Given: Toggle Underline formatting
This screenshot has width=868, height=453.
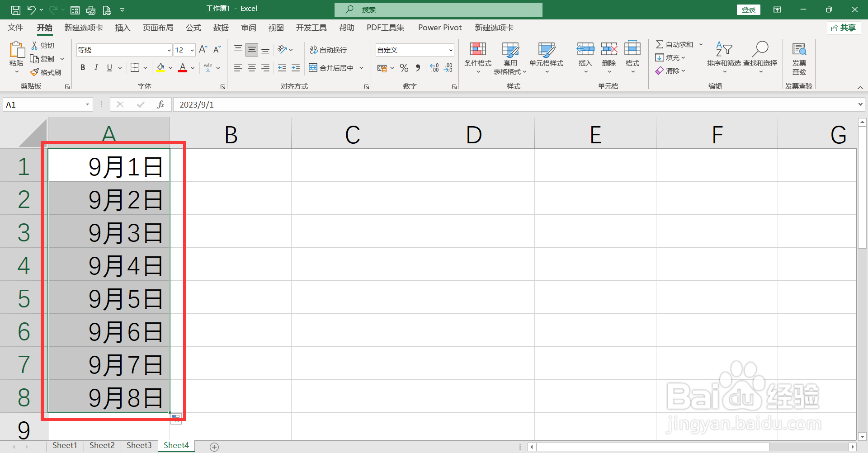Looking at the screenshot, I should tap(109, 68).
